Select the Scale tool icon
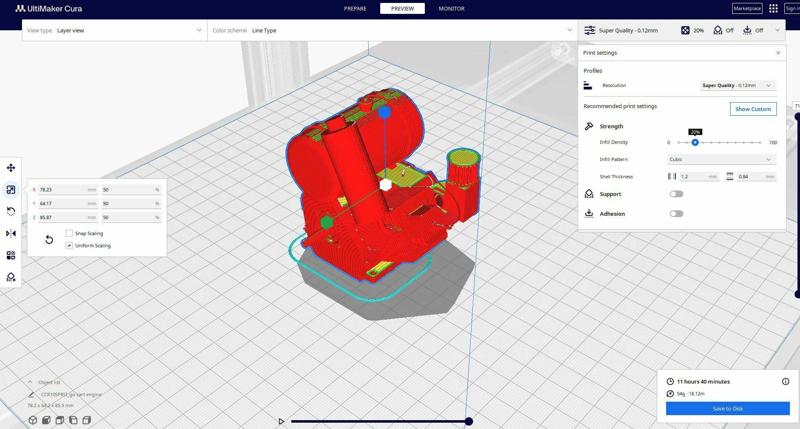The width and height of the screenshot is (800, 429). click(11, 190)
